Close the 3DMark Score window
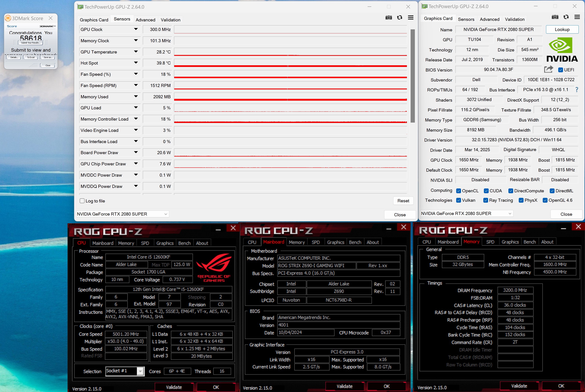The height and width of the screenshot is (392, 585). (x=51, y=18)
